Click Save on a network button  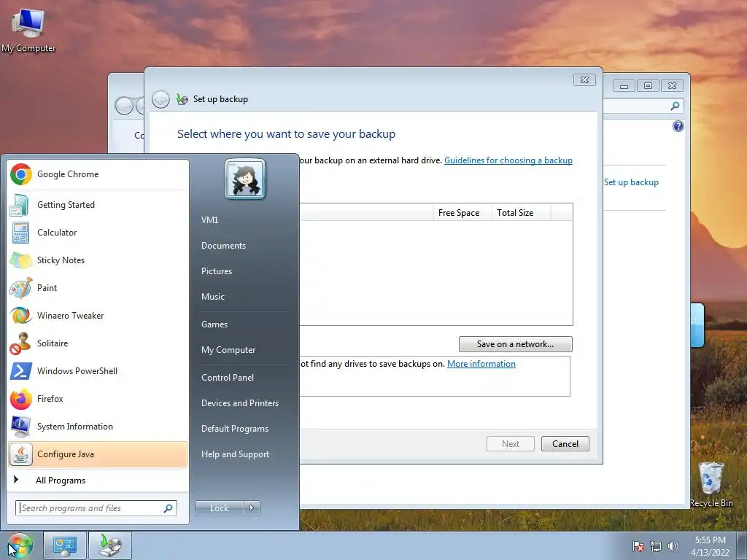(x=516, y=344)
